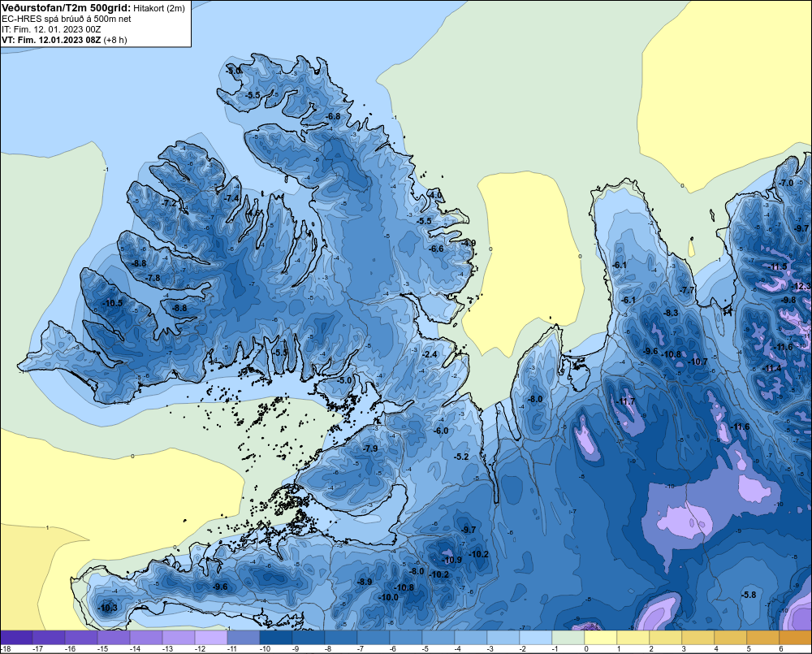
Task: Click the -7.4 temperature value
Action: coord(231,198)
